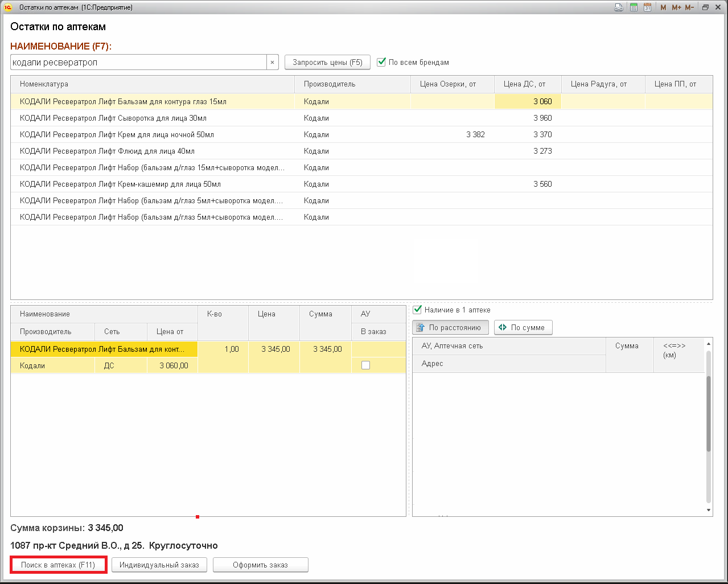728x584 pixels.
Task: Clear the search field with the x icon
Action: [272, 63]
